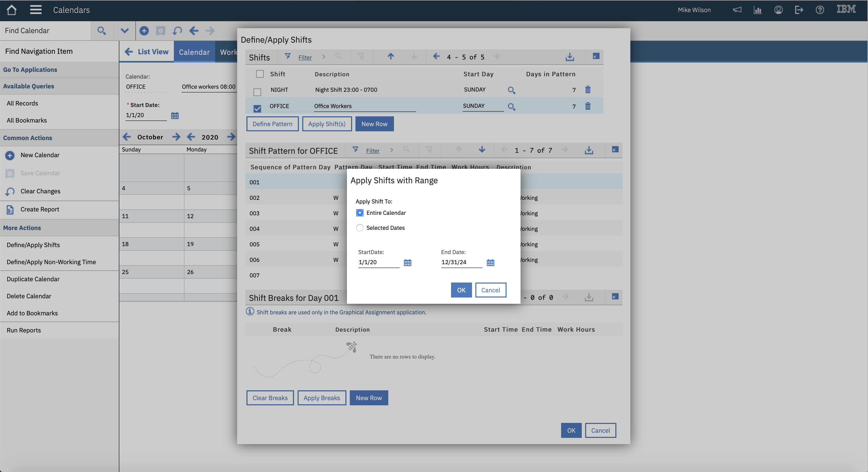The image size is (868, 472).
Task: Select the Entire Calendar radio button
Action: pyautogui.click(x=360, y=213)
